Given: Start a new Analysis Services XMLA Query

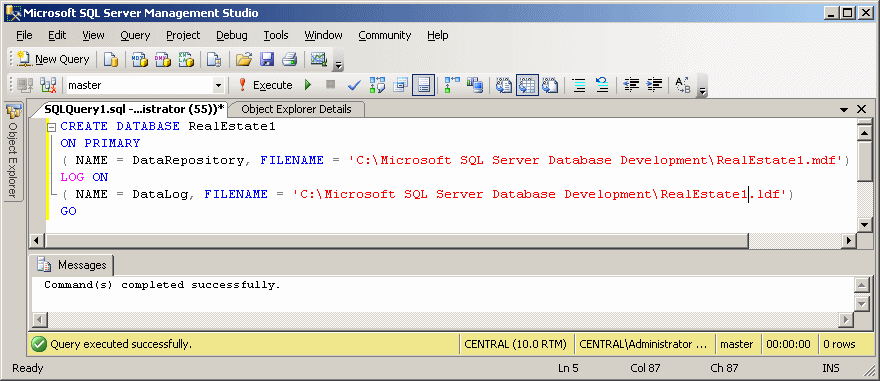Looking at the screenshot, I should [x=186, y=59].
